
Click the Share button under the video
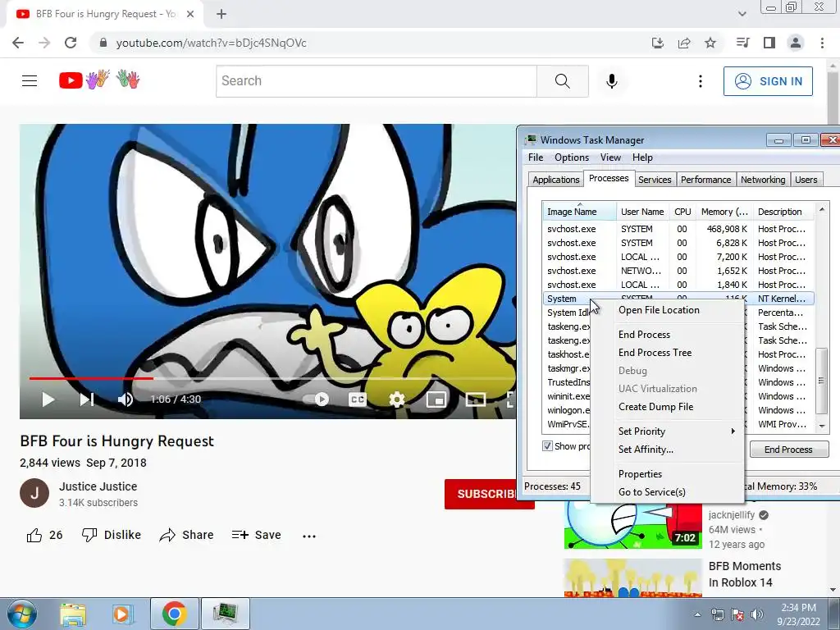pyautogui.click(x=186, y=535)
